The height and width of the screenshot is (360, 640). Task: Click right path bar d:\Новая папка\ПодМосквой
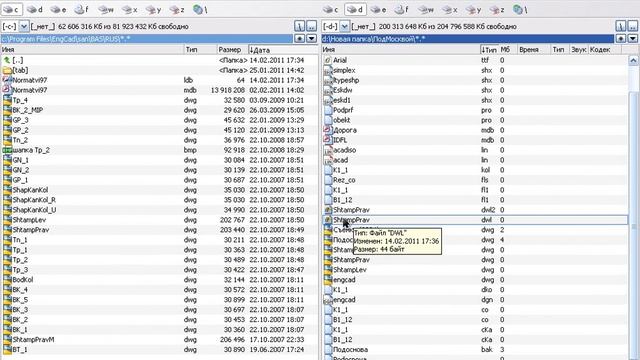point(468,39)
